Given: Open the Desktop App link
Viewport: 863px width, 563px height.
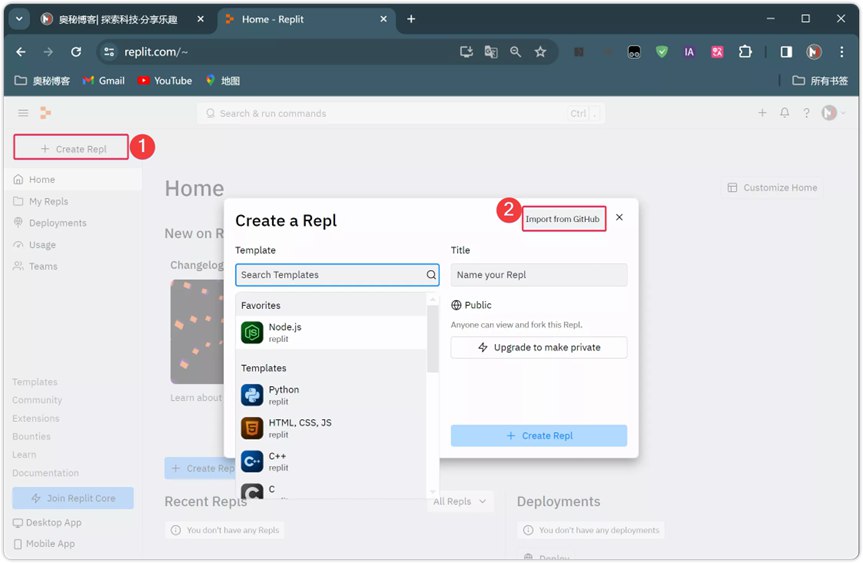Looking at the screenshot, I should pyautogui.click(x=47, y=522).
